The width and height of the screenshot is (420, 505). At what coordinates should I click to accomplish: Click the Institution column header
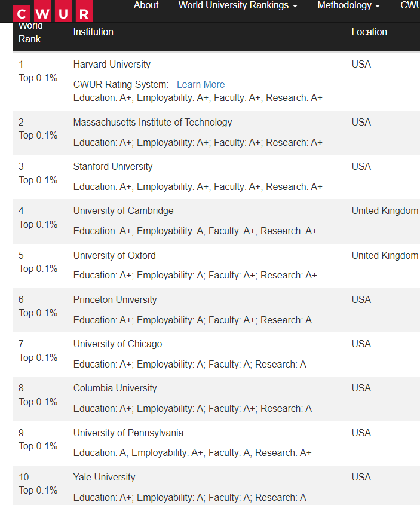point(93,32)
